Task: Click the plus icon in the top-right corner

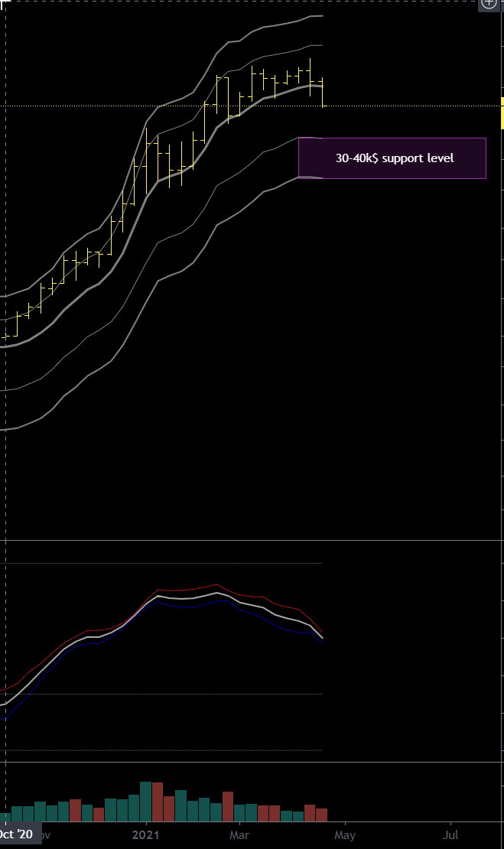Action: tap(489, 4)
